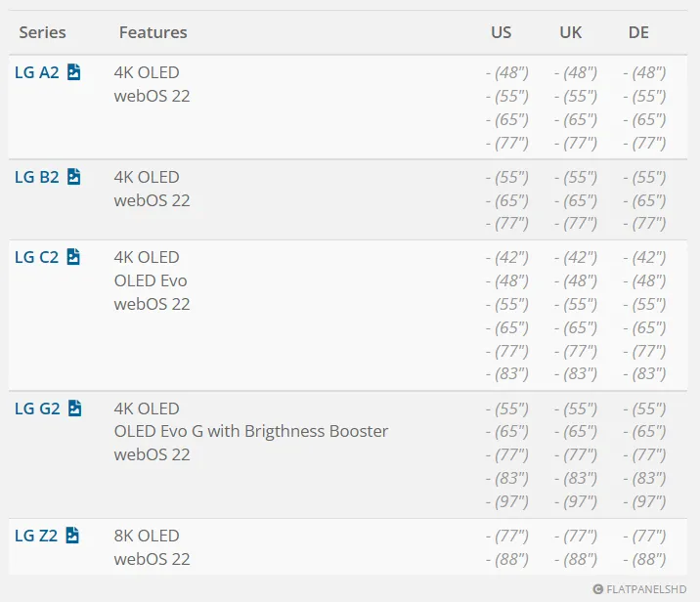The image size is (700, 602).
Task: Select the US 48" entry for LG A2
Action: click(507, 73)
